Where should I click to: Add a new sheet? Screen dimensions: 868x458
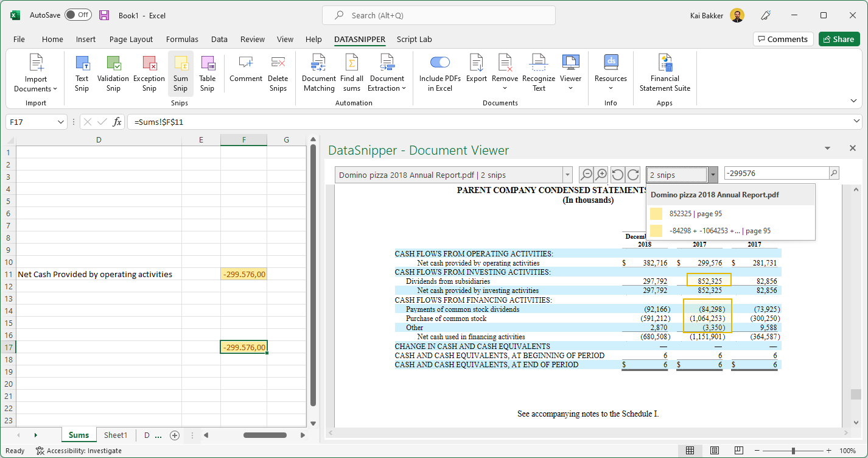tap(175, 435)
